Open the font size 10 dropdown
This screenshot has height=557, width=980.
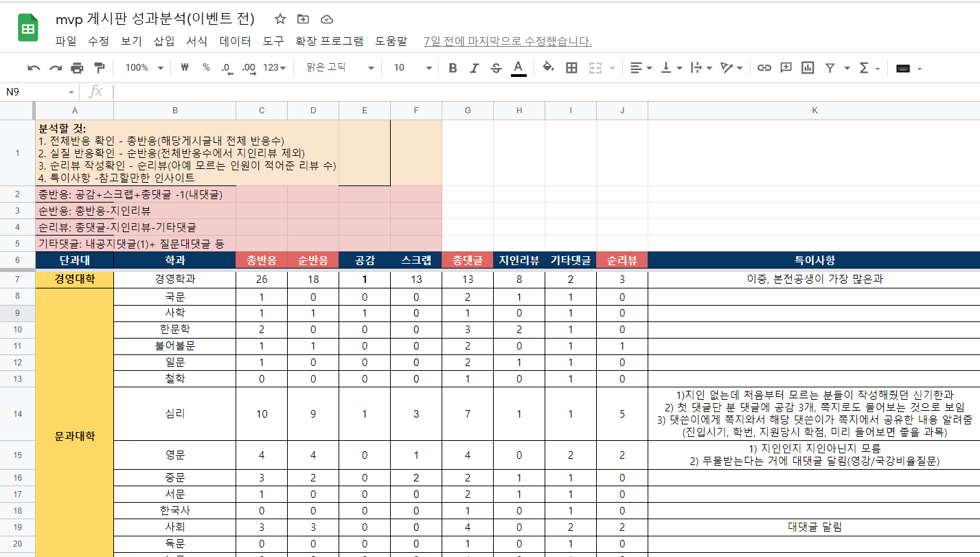[412, 68]
